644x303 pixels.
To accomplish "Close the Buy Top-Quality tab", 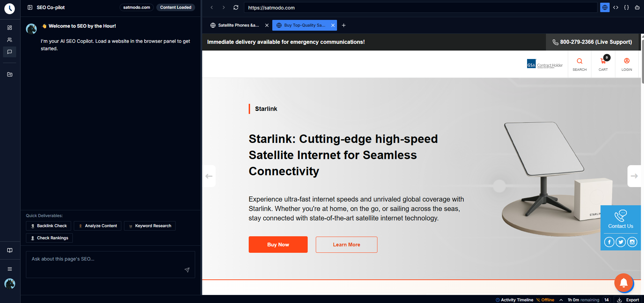I will click(x=333, y=25).
